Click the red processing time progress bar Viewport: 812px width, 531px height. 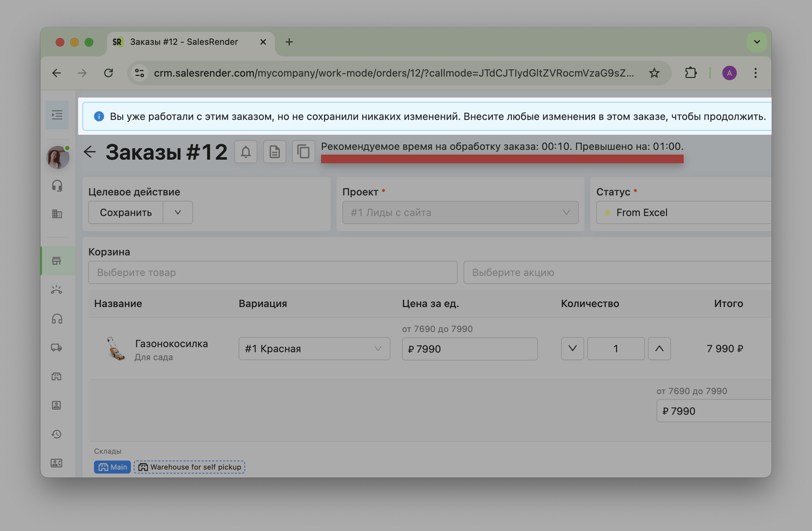click(x=502, y=159)
